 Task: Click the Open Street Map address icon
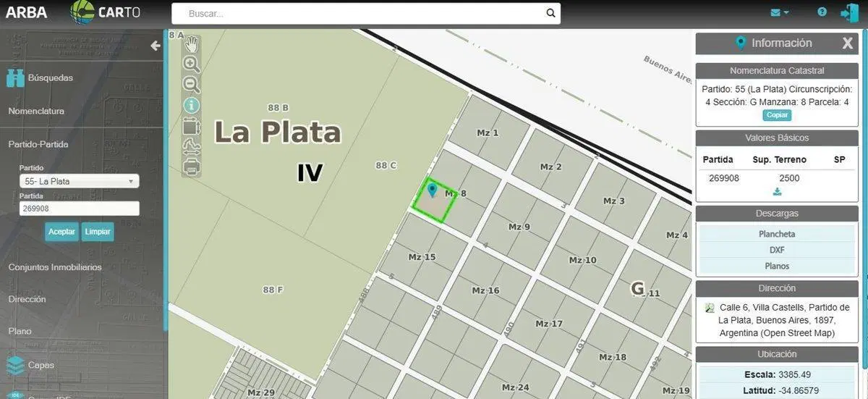point(710,308)
